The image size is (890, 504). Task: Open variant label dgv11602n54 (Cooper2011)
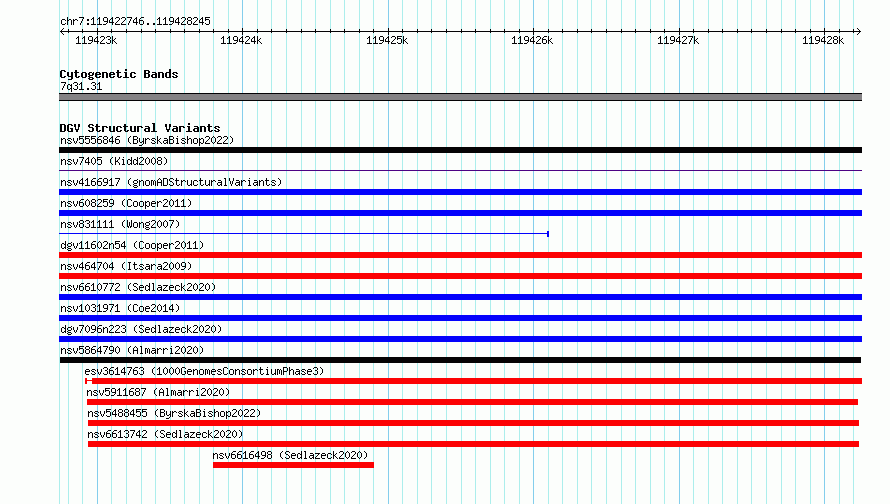[x=132, y=245]
